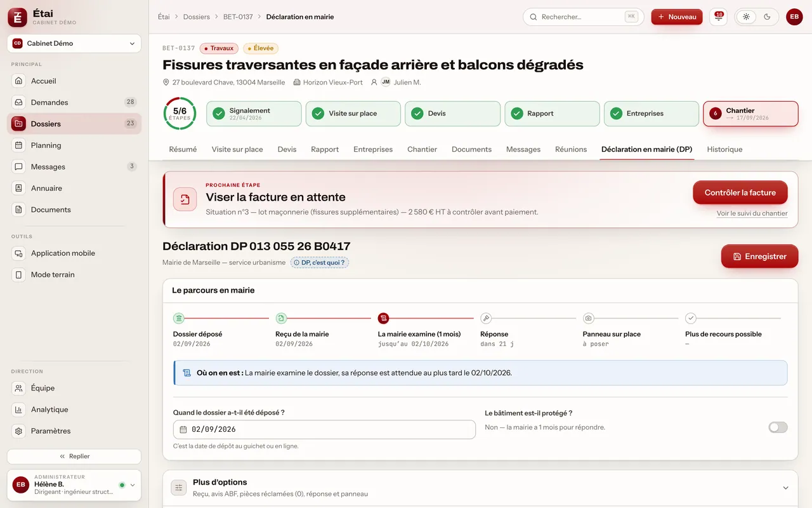Click the Équipe people icon
The width and height of the screenshot is (812, 508).
point(19,388)
